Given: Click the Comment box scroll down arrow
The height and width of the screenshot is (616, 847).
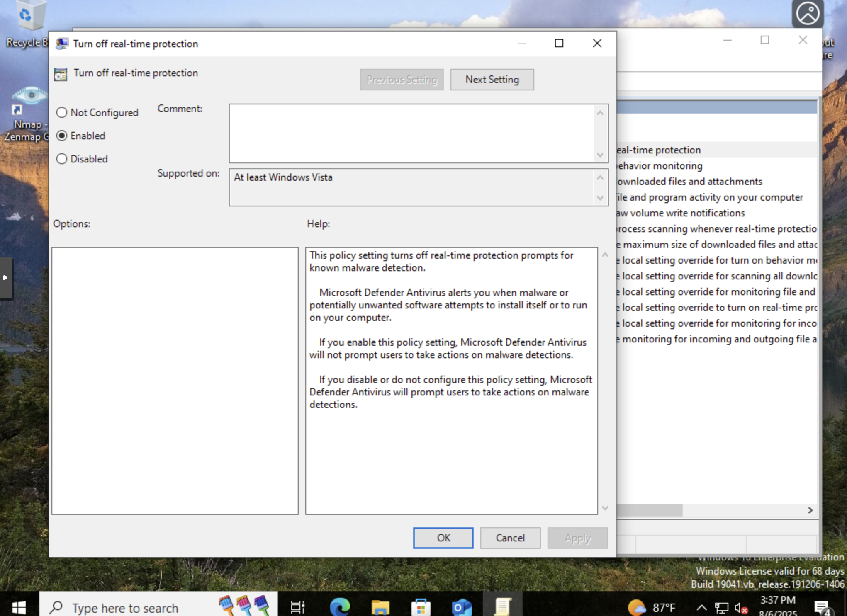Looking at the screenshot, I should point(600,155).
